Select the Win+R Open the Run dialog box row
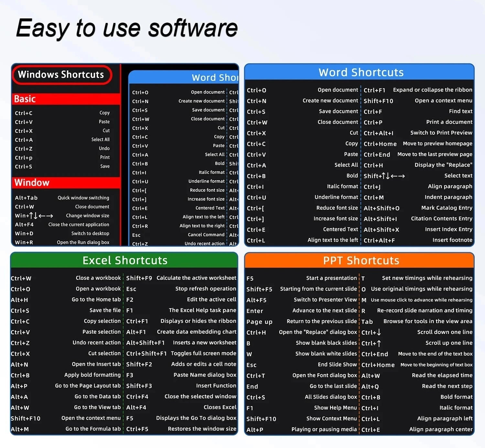This screenshot has width=485, height=448. point(62,242)
